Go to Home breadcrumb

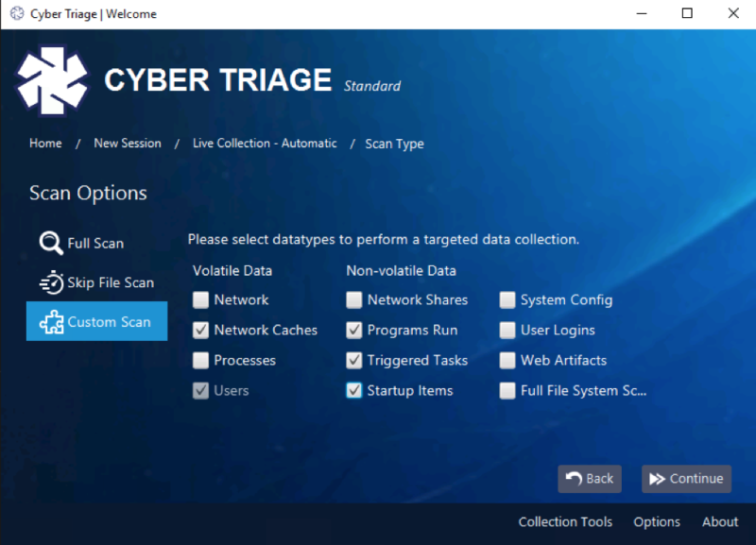[45, 144]
